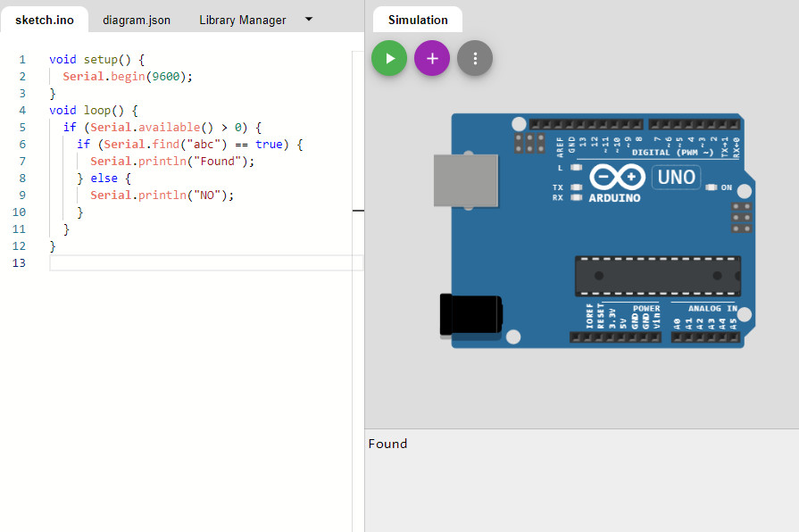This screenshot has height=532, width=799.
Task: Open the diagram.json tab
Action: [x=137, y=20]
